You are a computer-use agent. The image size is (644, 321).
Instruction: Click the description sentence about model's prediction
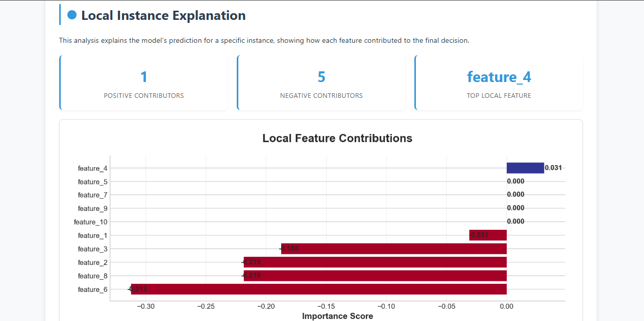click(x=264, y=40)
